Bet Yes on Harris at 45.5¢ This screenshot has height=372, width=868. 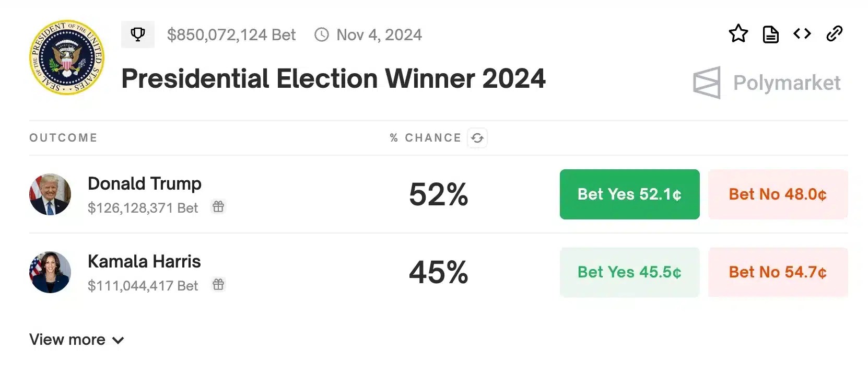[x=629, y=272]
